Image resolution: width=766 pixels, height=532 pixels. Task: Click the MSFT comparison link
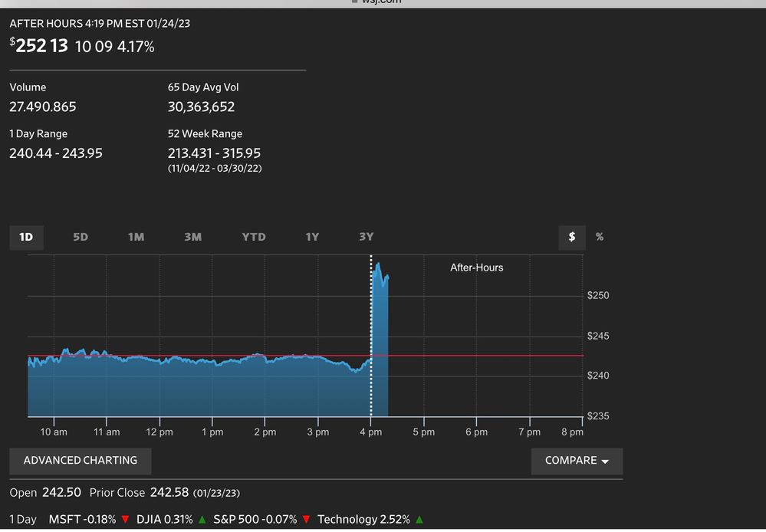[64, 520]
